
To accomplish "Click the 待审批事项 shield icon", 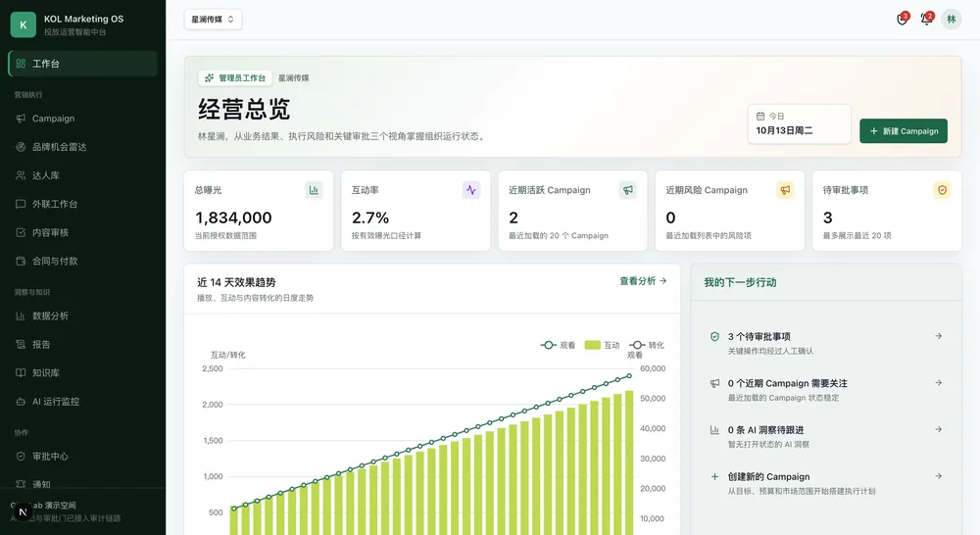I will (942, 190).
